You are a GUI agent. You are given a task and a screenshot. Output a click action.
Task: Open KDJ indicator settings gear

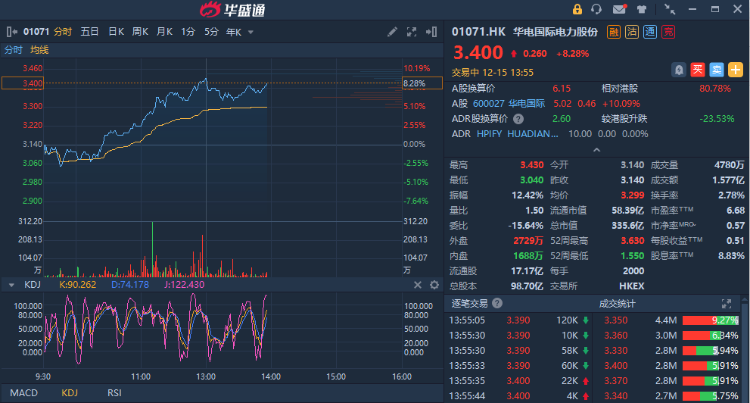pyautogui.click(x=434, y=285)
